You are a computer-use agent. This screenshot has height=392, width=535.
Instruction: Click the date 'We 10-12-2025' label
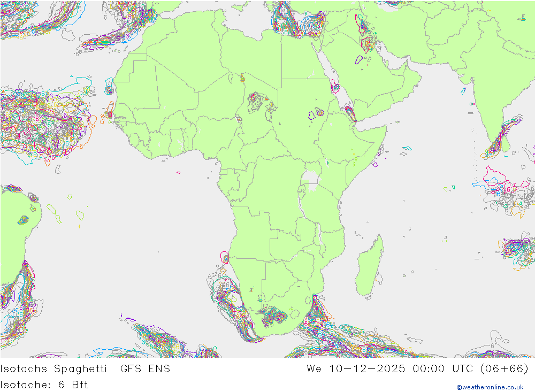[x=356, y=369]
